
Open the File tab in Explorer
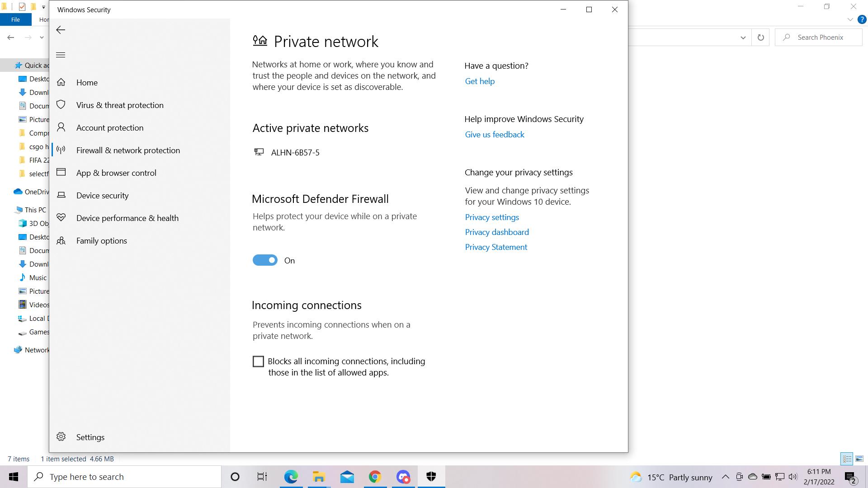coord(15,19)
